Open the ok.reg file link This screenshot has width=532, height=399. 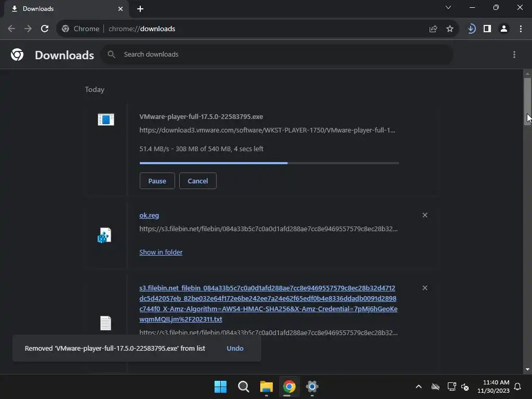pyautogui.click(x=149, y=216)
